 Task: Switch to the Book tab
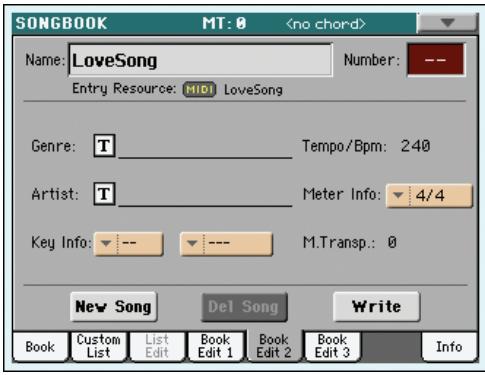(x=40, y=347)
